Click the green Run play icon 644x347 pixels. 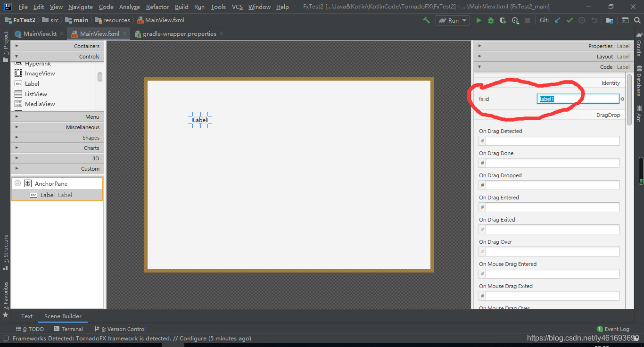click(479, 20)
